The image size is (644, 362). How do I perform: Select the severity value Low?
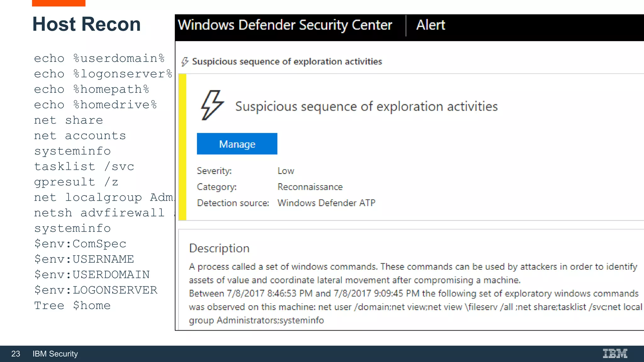[286, 171]
